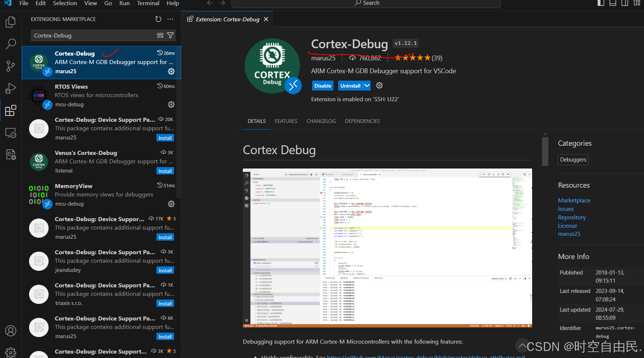Open the Explorer view in activity bar
The width and height of the screenshot is (644, 358).
point(11,22)
